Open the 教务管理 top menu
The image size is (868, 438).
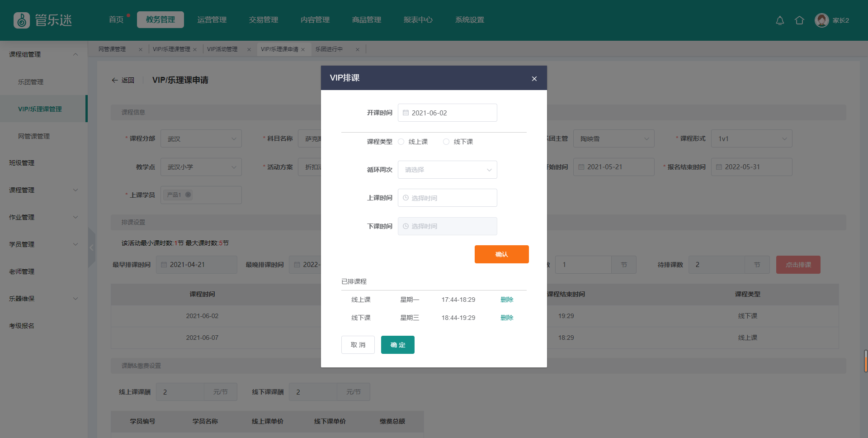[x=160, y=19]
